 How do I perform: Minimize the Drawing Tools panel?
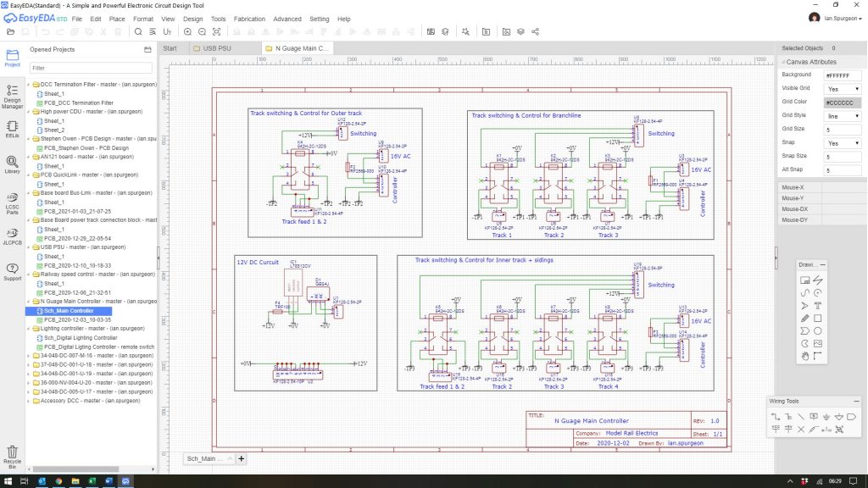822,265
